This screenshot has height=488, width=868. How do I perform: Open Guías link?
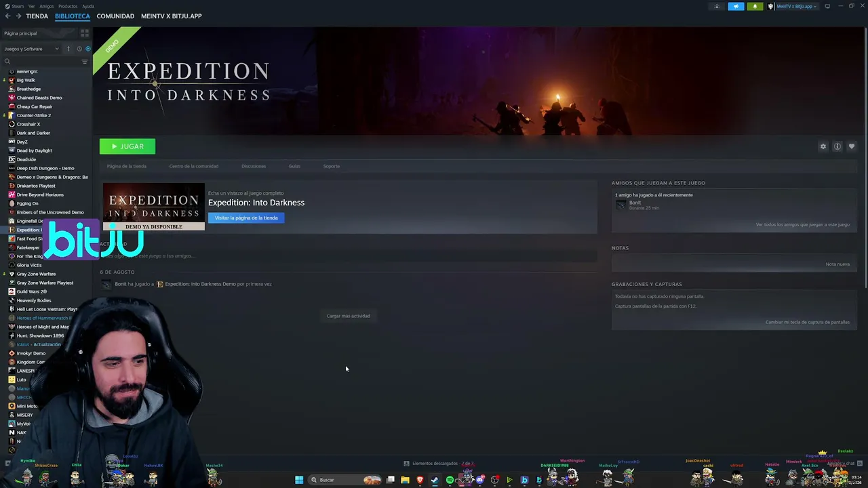click(294, 166)
